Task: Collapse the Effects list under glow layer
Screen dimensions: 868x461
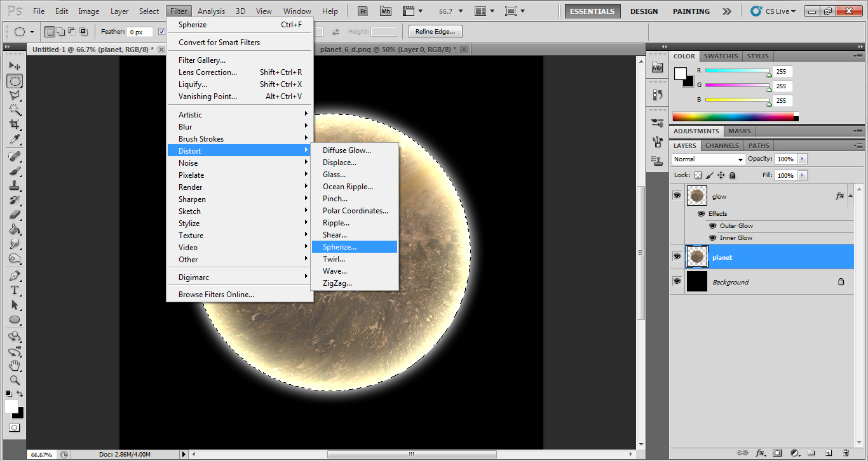Action: [x=850, y=196]
